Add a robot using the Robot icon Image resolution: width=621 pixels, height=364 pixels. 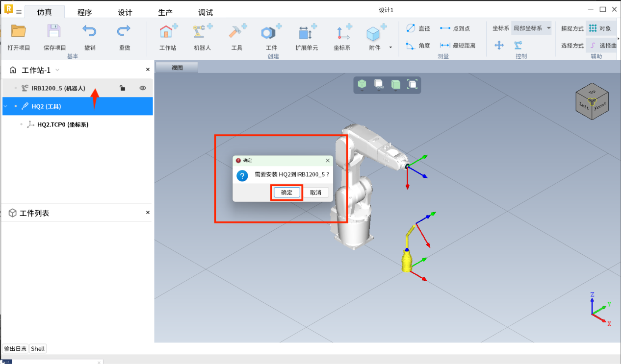[201, 33]
